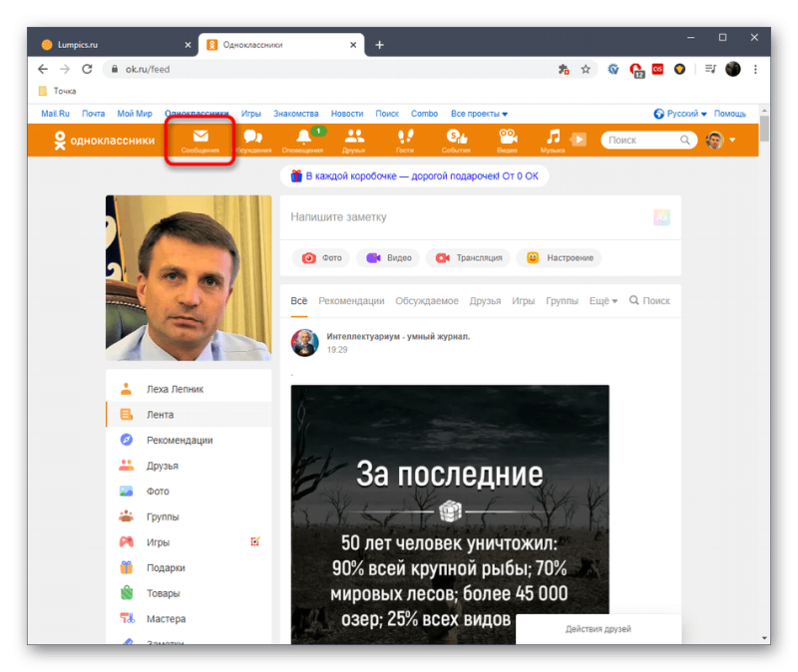Switch to the Рекомендации feed tab

(x=351, y=301)
